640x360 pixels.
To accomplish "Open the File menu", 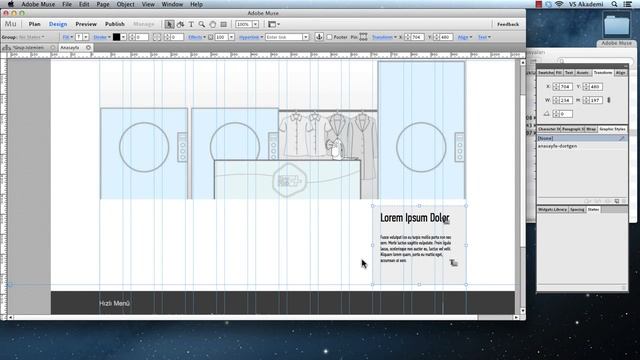I will pos(67,4).
